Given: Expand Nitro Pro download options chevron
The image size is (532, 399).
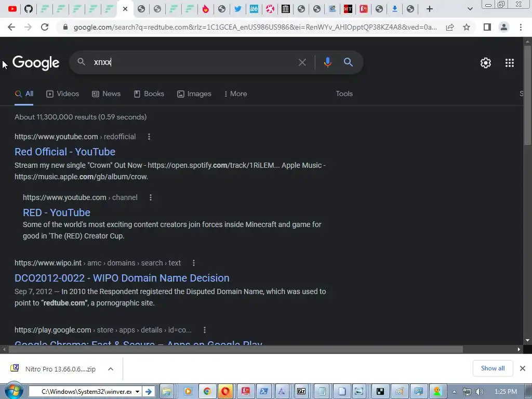Looking at the screenshot, I should (x=111, y=369).
